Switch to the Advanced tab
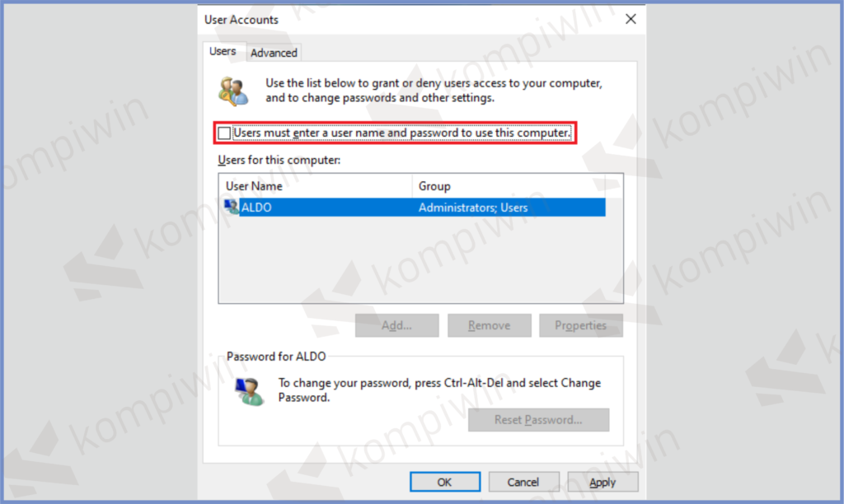The width and height of the screenshot is (844, 504). point(274,53)
